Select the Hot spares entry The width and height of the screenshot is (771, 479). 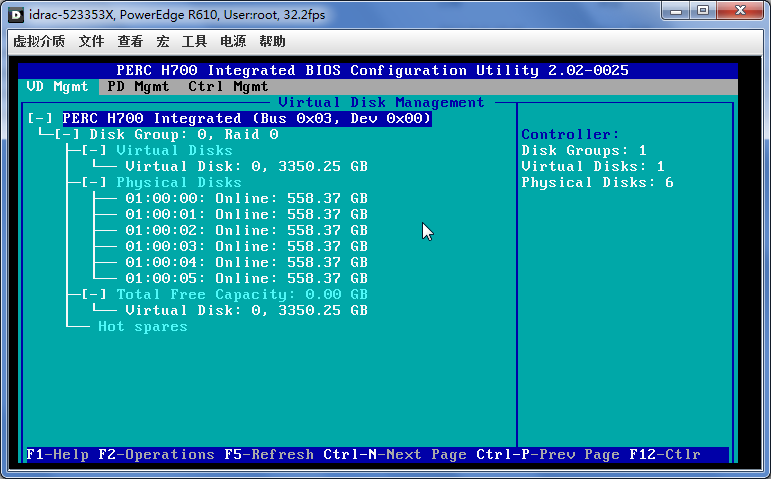click(143, 327)
